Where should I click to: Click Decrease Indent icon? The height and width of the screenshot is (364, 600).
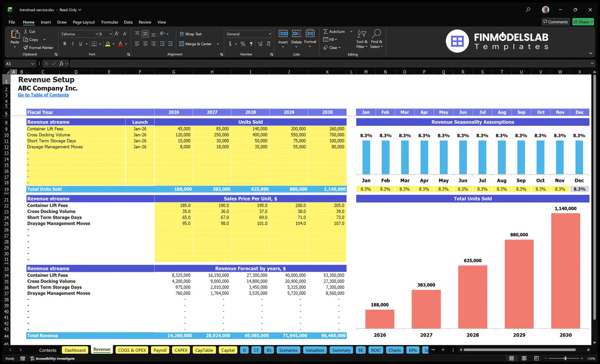[x=162, y=44]
